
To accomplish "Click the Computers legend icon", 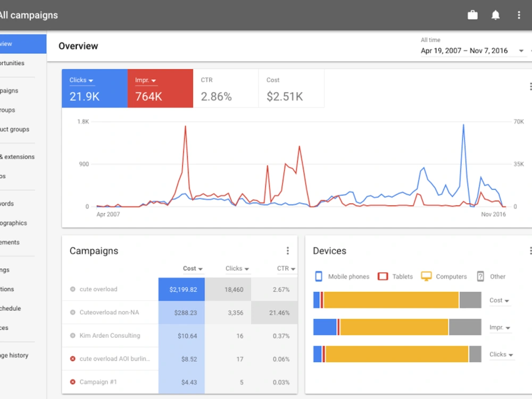I will click(426, 277).
